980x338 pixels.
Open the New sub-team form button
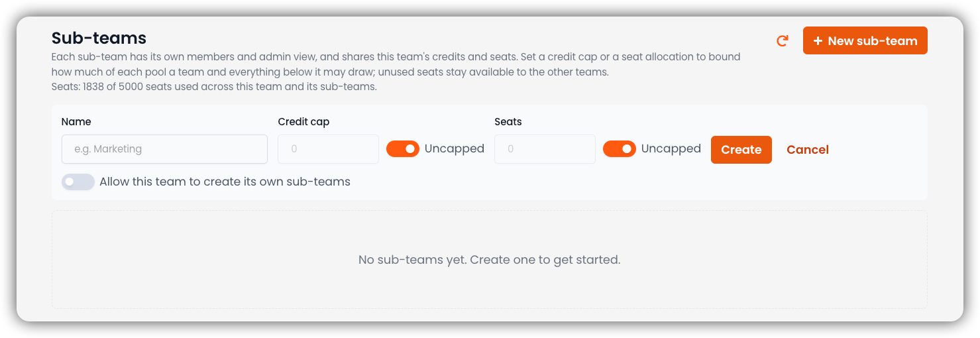[865, 40]
